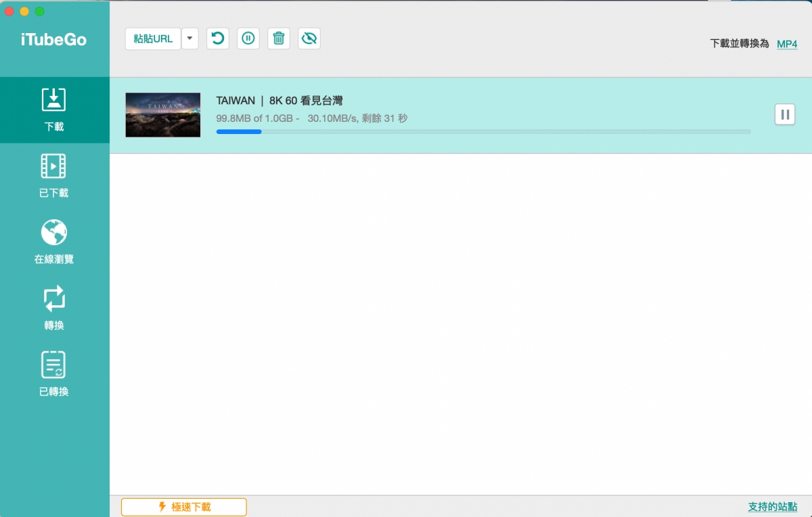Open the 已轉換 converted files section
Screen dimensions: 812x517
(x=54, y=374)
